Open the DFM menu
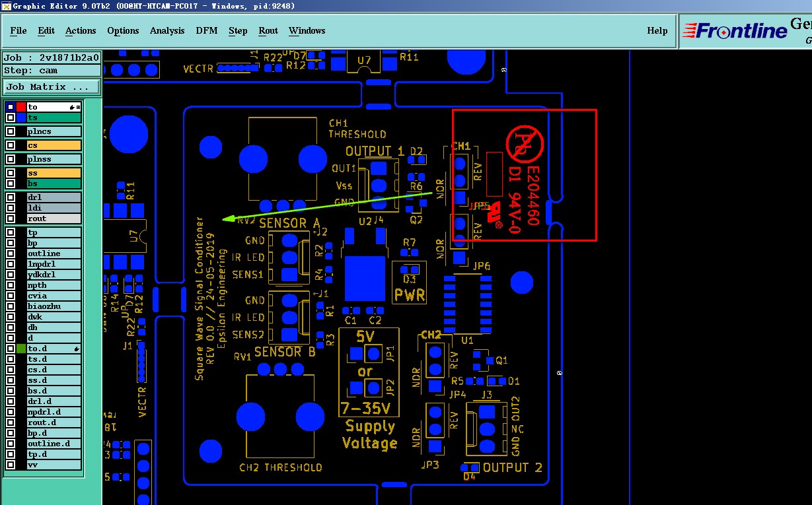The height and width of the screenshot is (505, 812). click(x=207, y=30)
